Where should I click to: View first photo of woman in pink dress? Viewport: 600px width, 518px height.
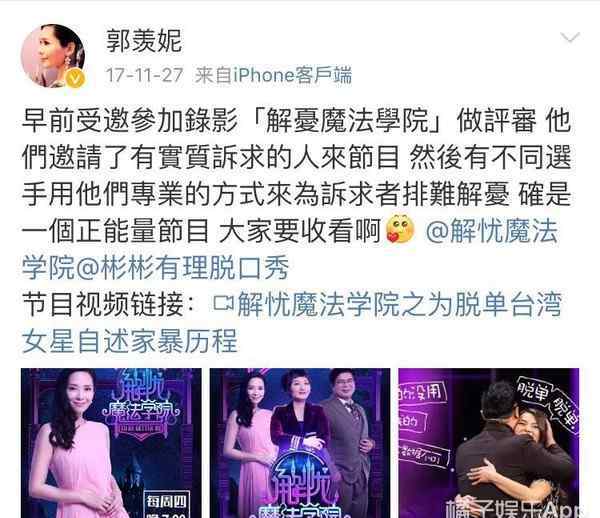111,443
